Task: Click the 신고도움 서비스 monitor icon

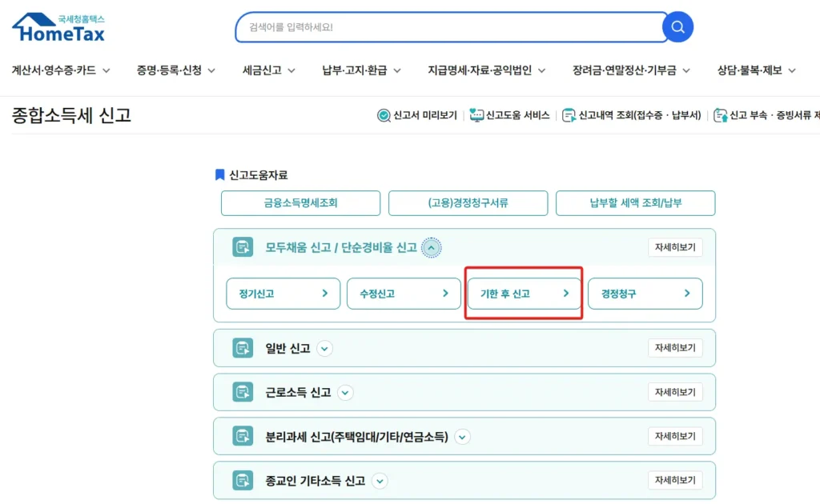Action: 476,115
